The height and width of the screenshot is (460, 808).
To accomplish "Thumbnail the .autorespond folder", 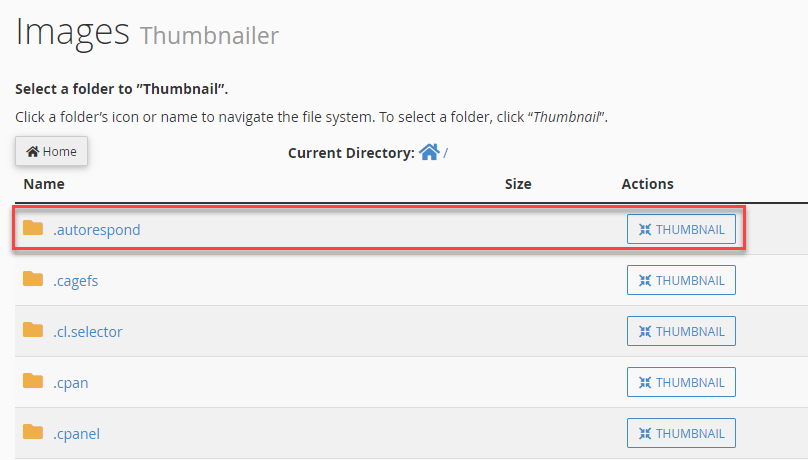I will coord(681,229).
